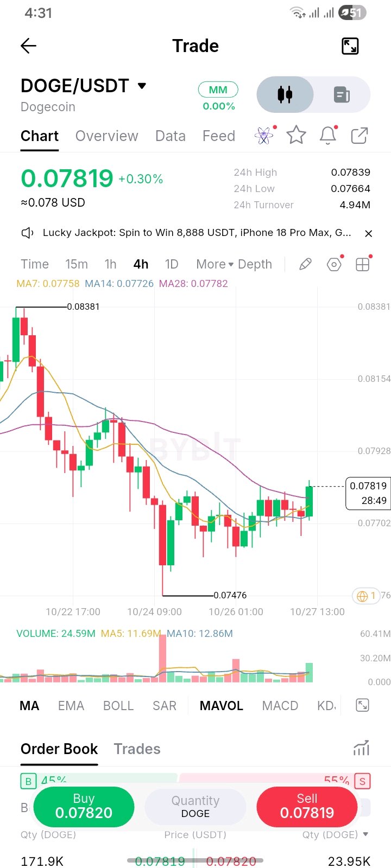Tap the red S sell ratio badge
The width and height of the screenshot is (391, 868).
tap(362, 781)
